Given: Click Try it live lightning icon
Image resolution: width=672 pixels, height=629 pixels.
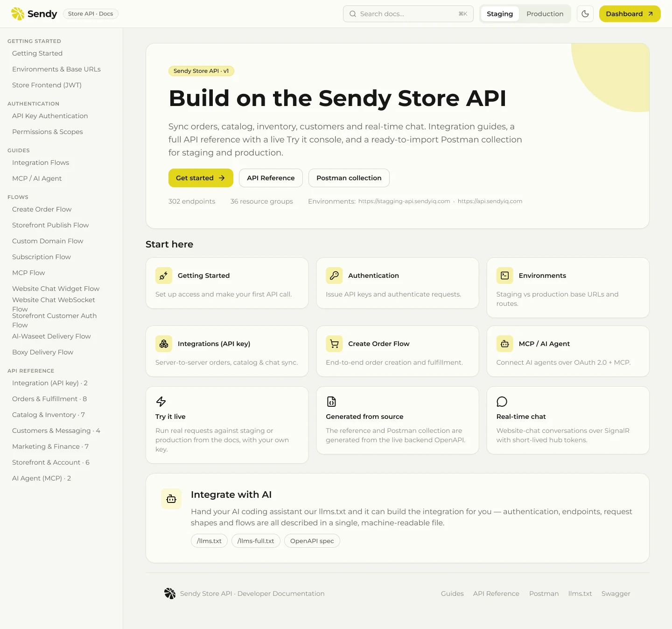Looking at the screenshot, I should tap(161, 402).
